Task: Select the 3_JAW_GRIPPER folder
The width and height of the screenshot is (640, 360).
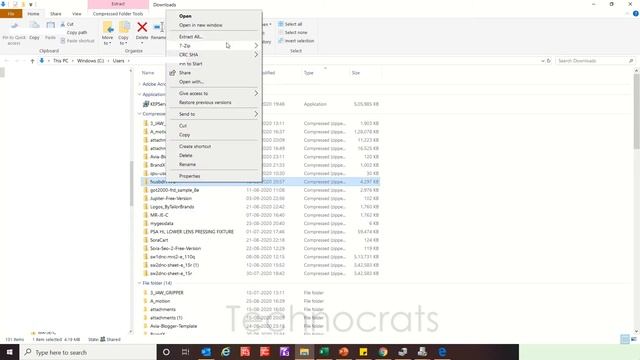Action: coord(167,293)
